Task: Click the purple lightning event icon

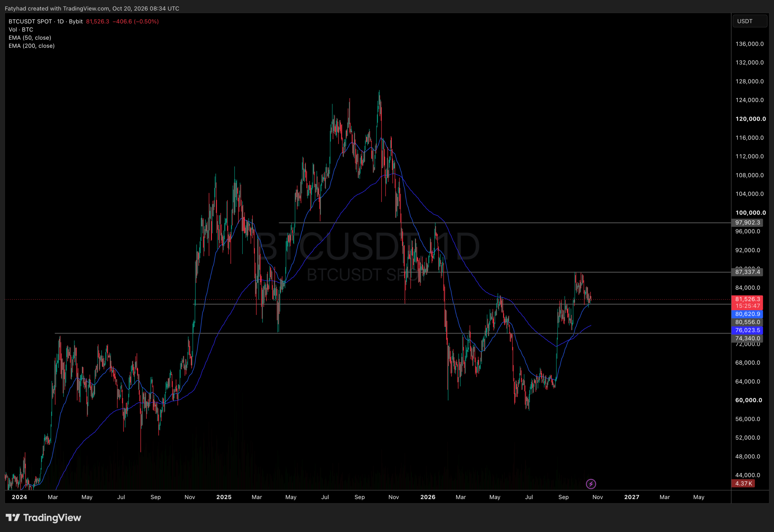Action: [x=591, y=484]
